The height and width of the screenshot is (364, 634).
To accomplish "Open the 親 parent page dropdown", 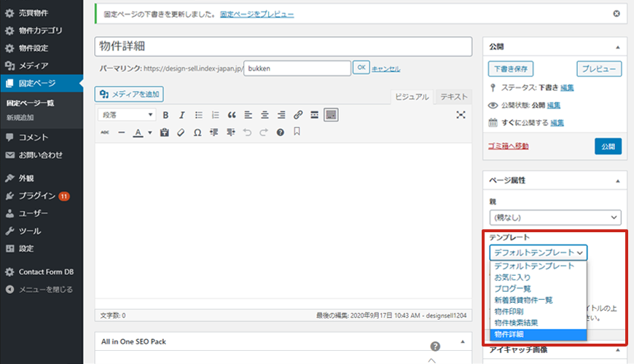I will click(x=555, y=218).
